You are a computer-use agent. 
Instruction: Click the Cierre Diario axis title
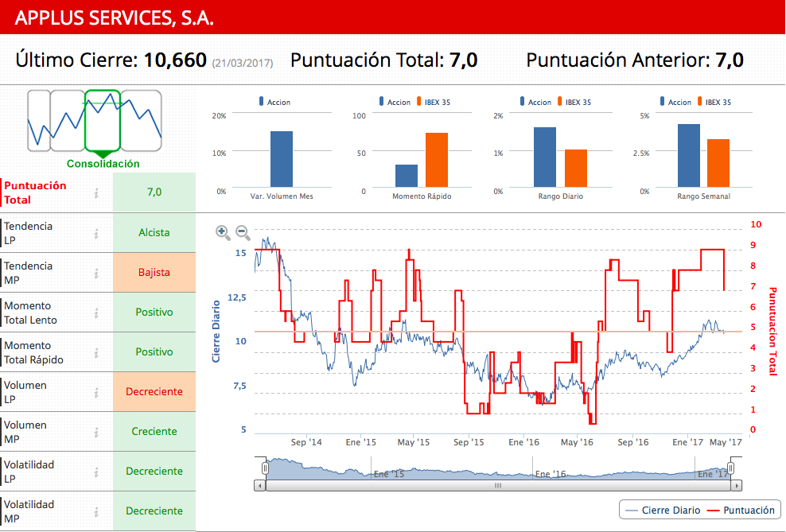[x=216, y=331]
